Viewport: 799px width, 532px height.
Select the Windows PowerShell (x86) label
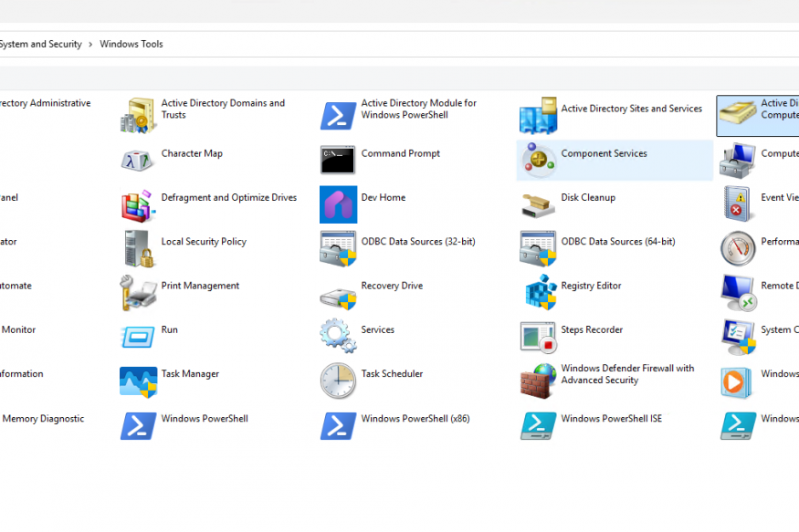tap(415, 419)
